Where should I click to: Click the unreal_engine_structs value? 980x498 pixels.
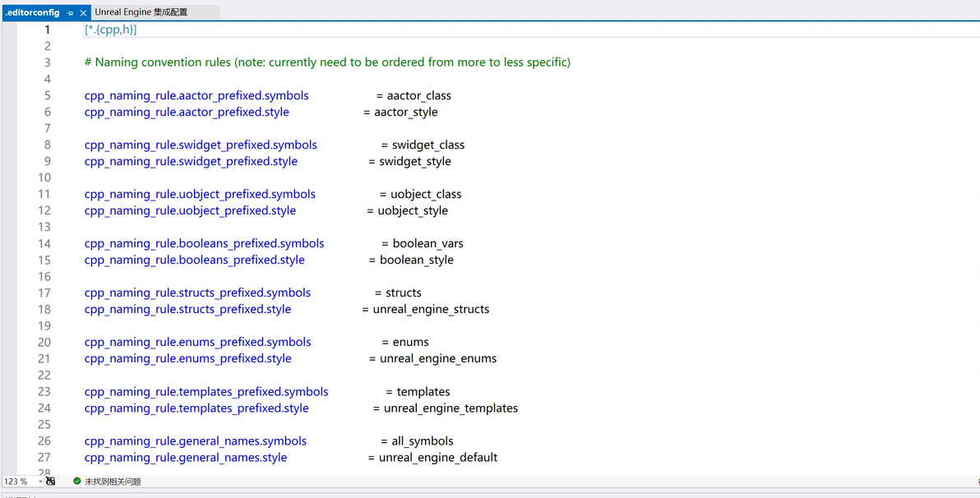click(431, 309)
